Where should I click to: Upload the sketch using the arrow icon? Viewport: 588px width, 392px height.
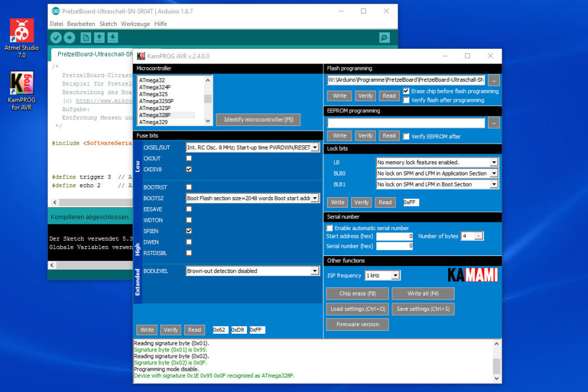tap(70, 37)
